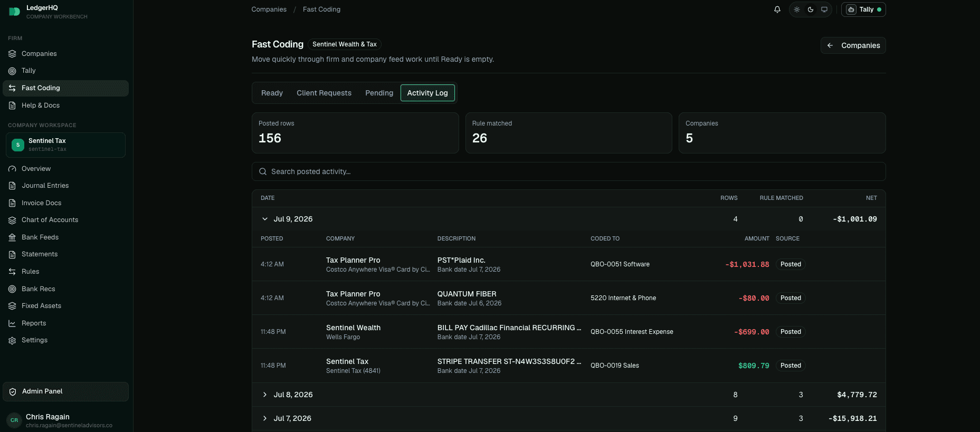Open notifications bell

click(x=777, y=9)
